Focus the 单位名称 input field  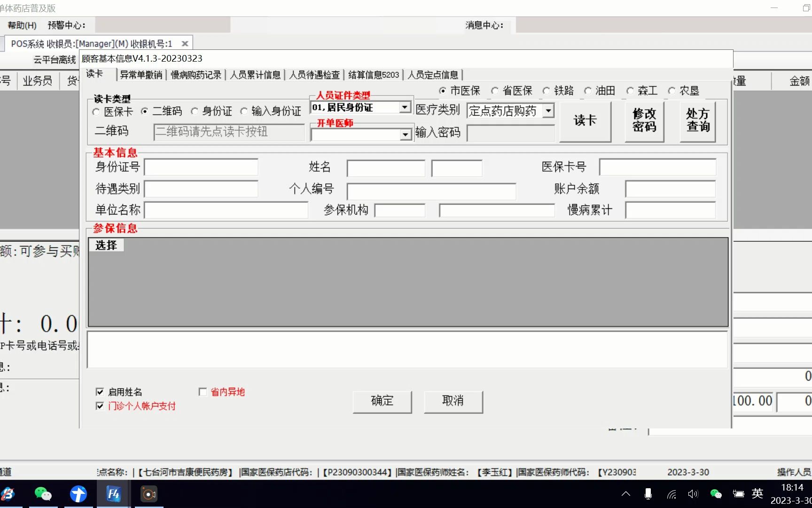(226, 210)
